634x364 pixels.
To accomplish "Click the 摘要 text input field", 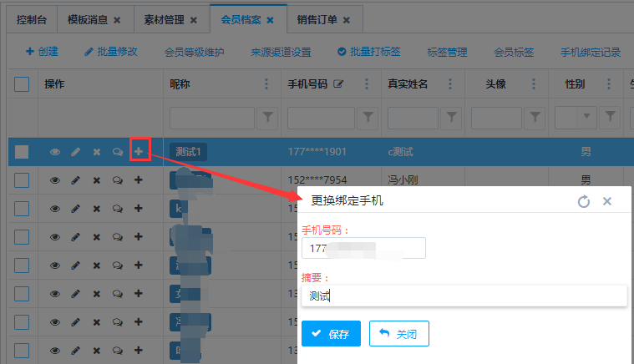I will (x=464, y=296).
